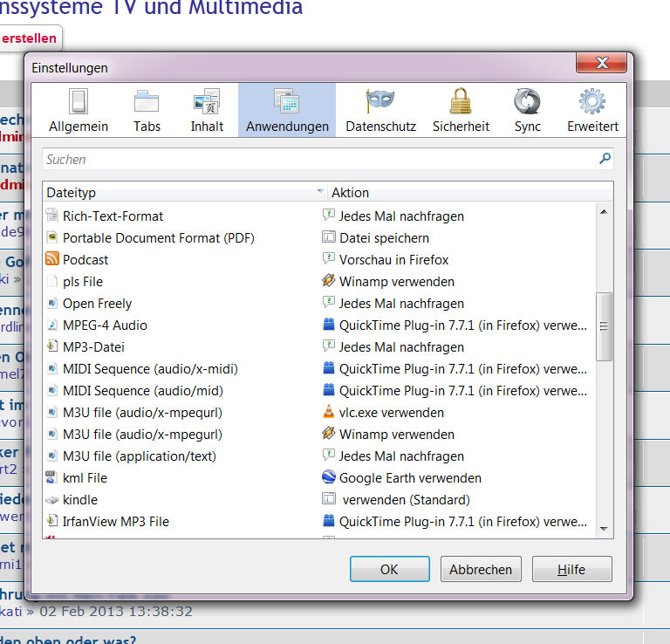This screenshot has height=644, width=670.
Task: Select the Datenschutz mask icon
Action: coord(380,102)
